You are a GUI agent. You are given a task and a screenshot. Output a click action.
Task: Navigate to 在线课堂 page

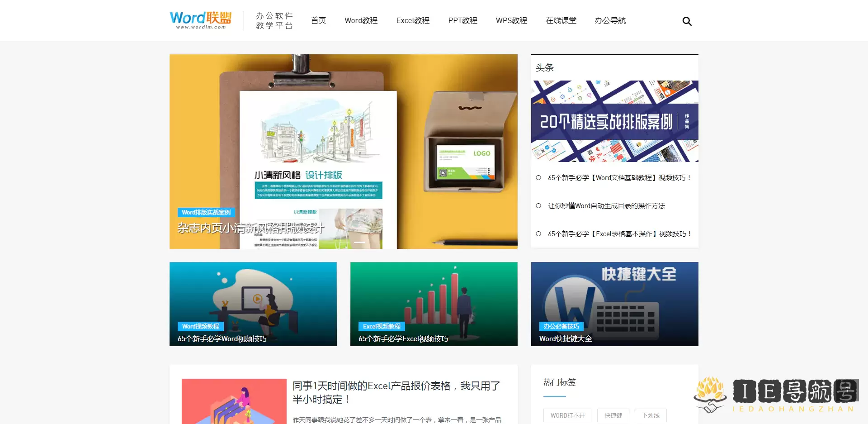[561, 20]
